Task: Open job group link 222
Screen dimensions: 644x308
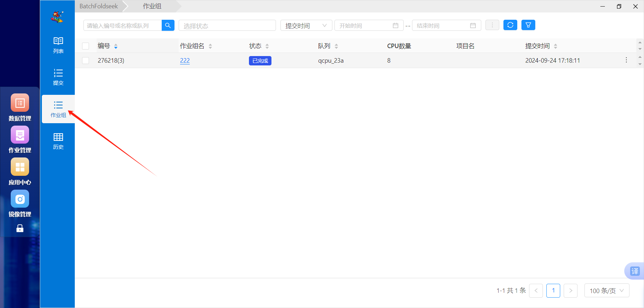Action: pyautogui.click(x=185, y=61)
